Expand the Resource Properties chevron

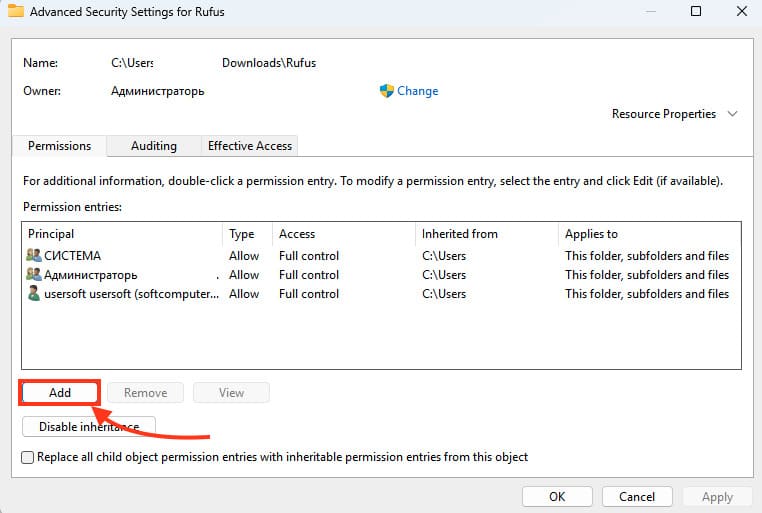tap(733, 114)
